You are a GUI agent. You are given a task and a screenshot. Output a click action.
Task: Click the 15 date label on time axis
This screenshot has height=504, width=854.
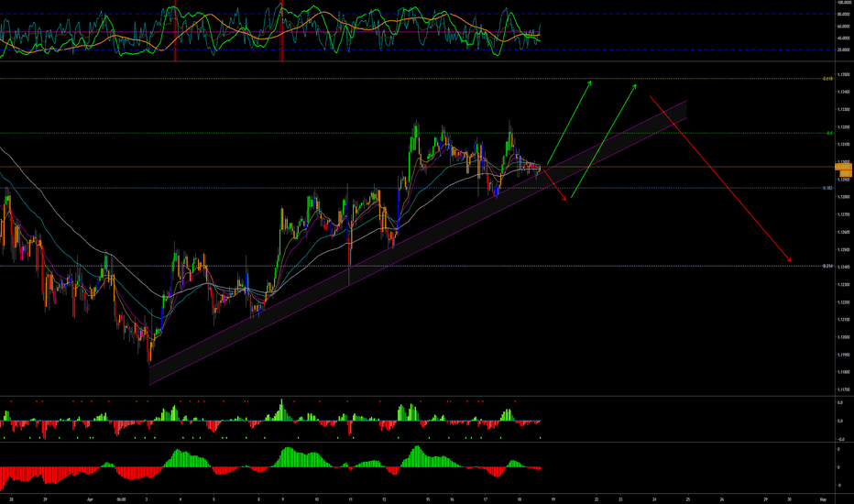(x=428, y=499)
